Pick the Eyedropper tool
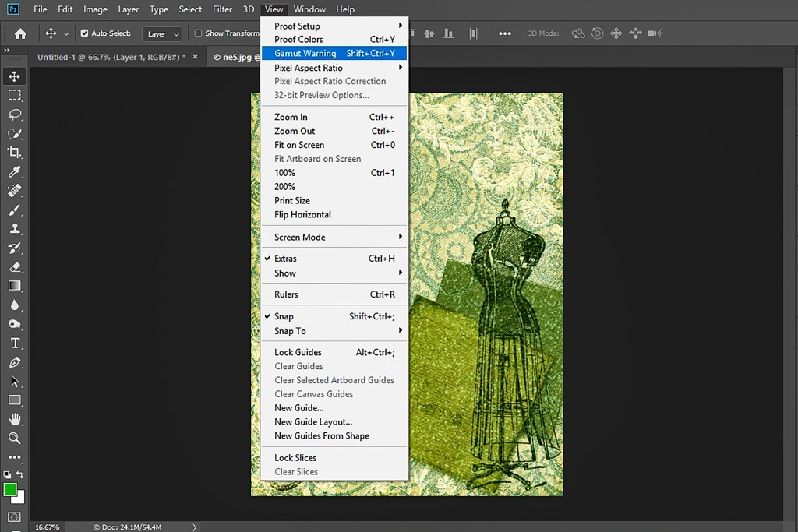 click(x=14, y=172)
